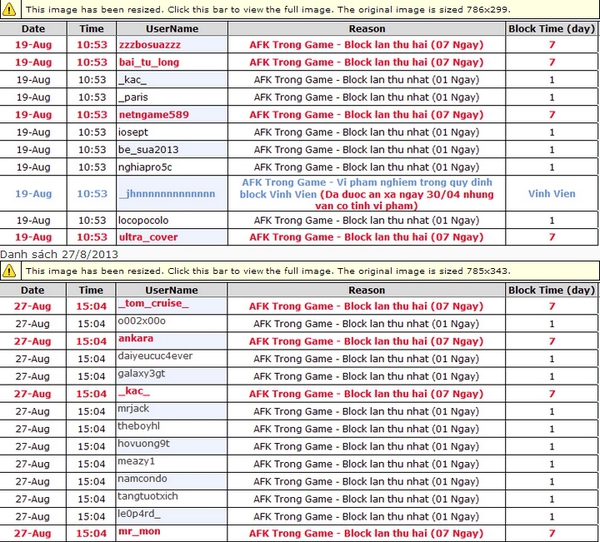Select the Vinh Vien block time cell
This screenshot has width=600, height=542.
(x=551, y=194)
